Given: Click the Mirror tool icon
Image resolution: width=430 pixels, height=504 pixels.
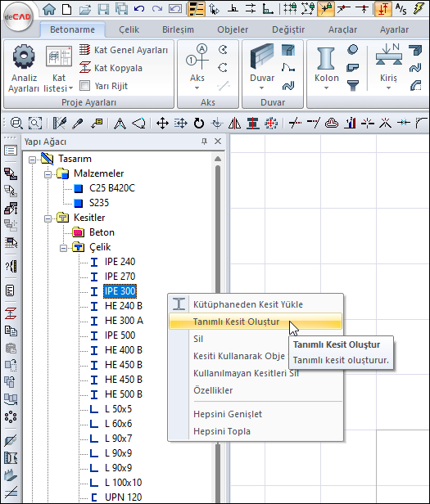Looking at the screenshot, I should pos(234,123).
